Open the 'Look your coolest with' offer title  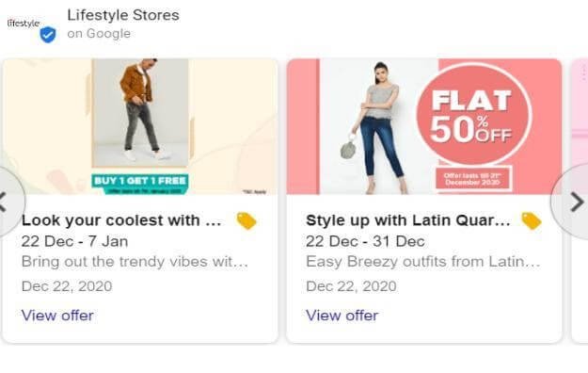click(x=121, y=220)
